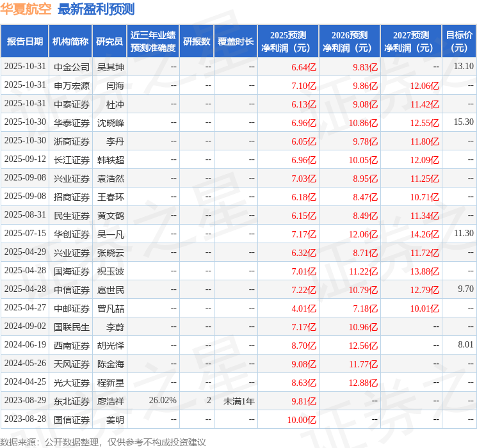Click the 研究员 column header
The image size is (477, 448).
pos(109,41)
